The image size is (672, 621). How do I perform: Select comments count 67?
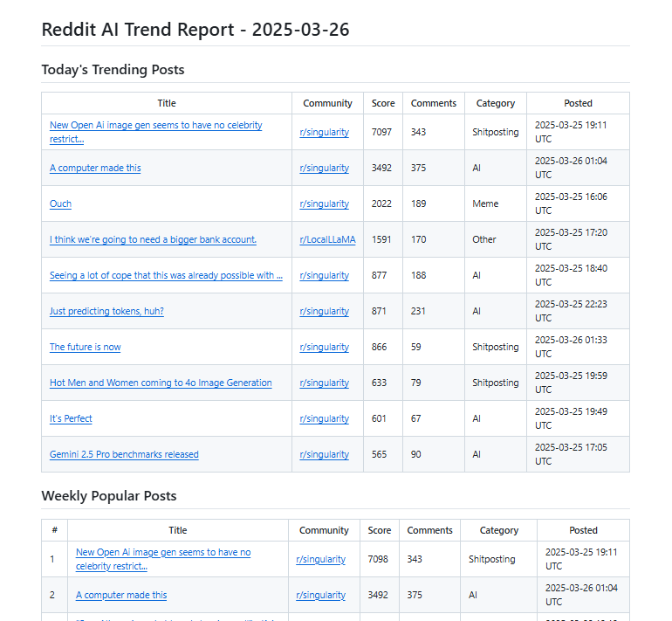point(415,418)
